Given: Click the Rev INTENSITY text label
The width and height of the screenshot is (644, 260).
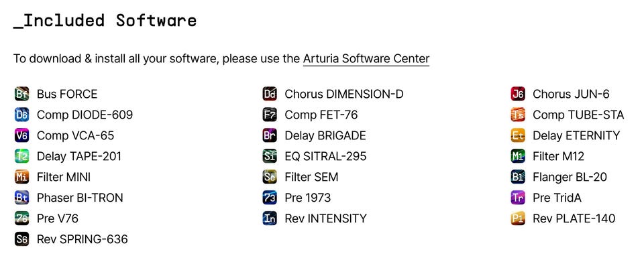Looking at the screenshot, I should 325,218.
